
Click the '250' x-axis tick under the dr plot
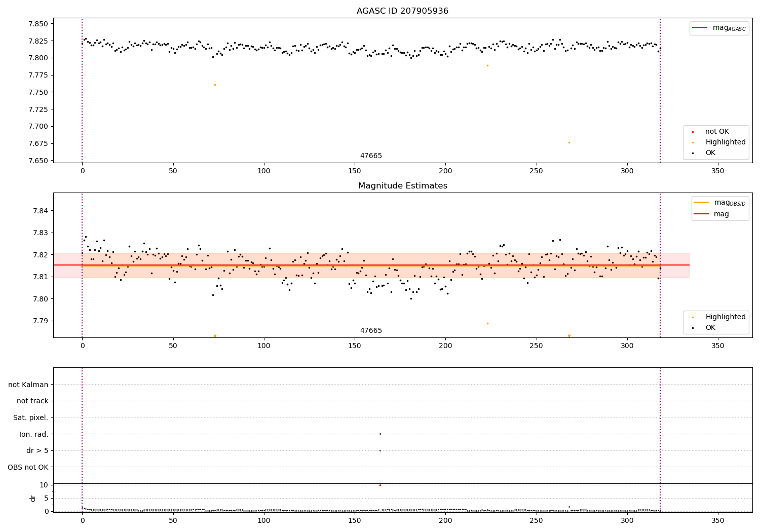[537, 520]
